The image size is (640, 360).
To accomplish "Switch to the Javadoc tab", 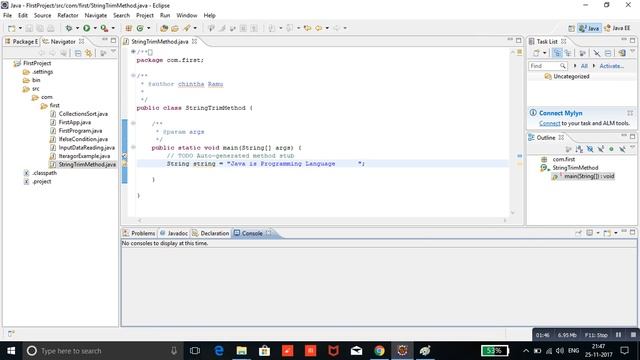I will pos(173,233).
